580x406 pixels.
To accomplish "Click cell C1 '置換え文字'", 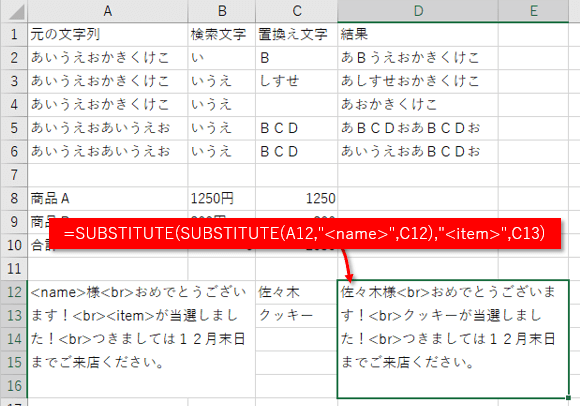I will 296,34.
